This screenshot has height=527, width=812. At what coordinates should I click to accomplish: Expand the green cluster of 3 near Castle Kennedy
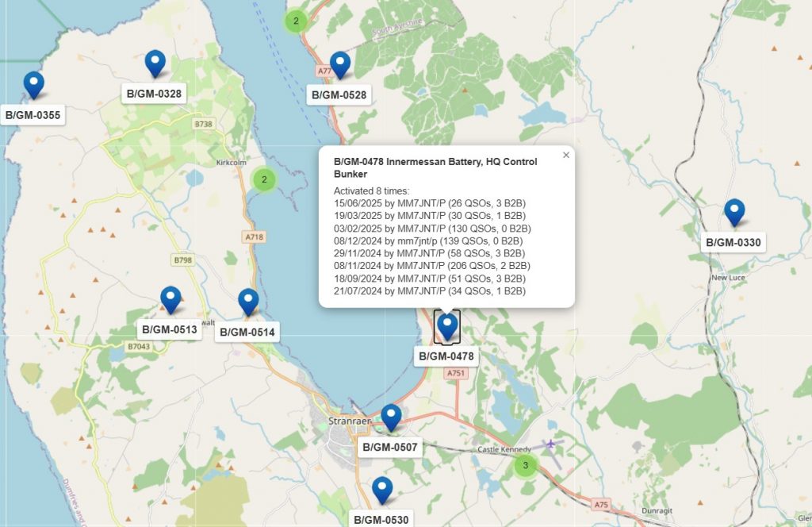click(525, 465)
